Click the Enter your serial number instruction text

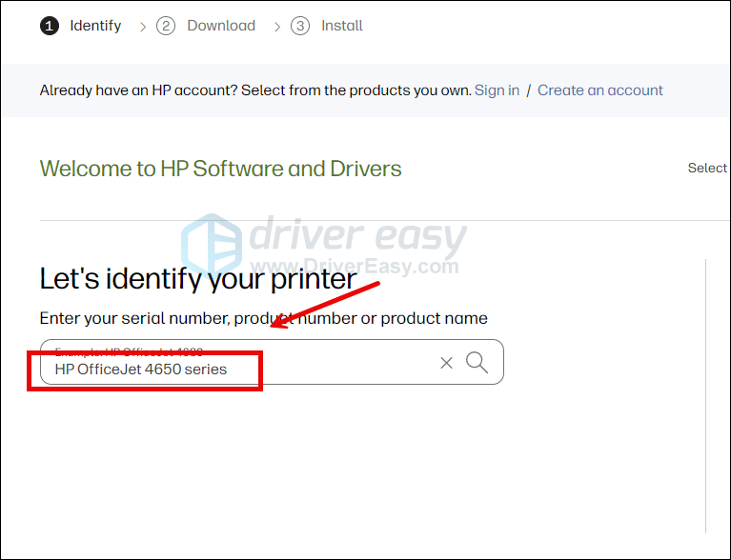tap(263, 318)
